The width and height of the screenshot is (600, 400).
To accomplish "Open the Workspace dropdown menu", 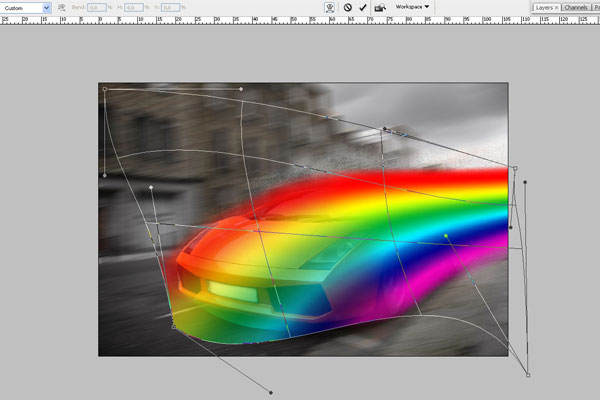I will pyautogui.click(x=412, y=7).
